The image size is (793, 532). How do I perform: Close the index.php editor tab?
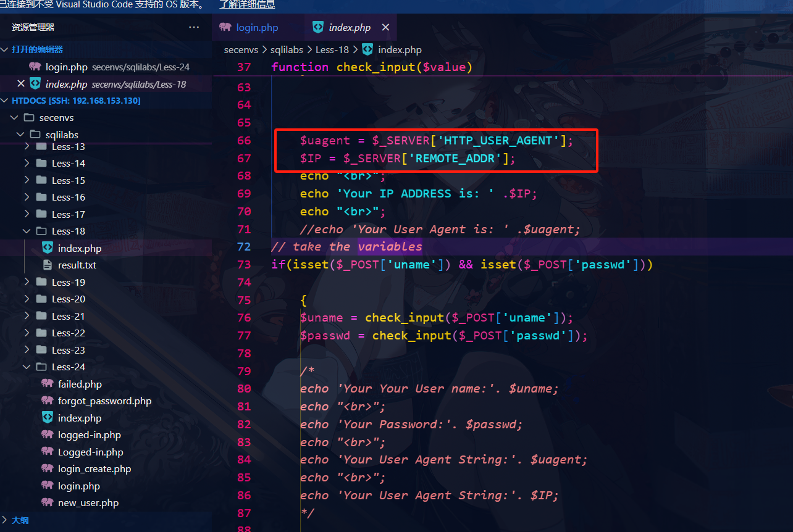pyautogui.click(x=385, y=27)
